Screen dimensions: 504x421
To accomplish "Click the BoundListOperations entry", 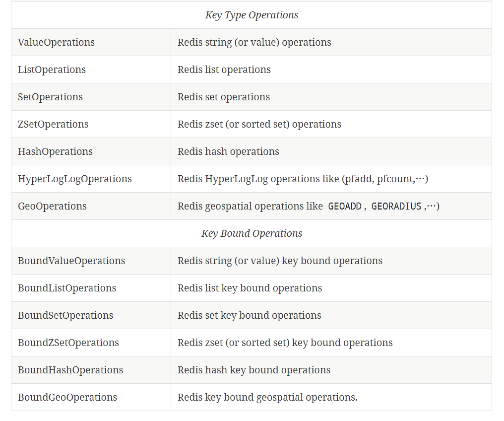I will (67, 288).
